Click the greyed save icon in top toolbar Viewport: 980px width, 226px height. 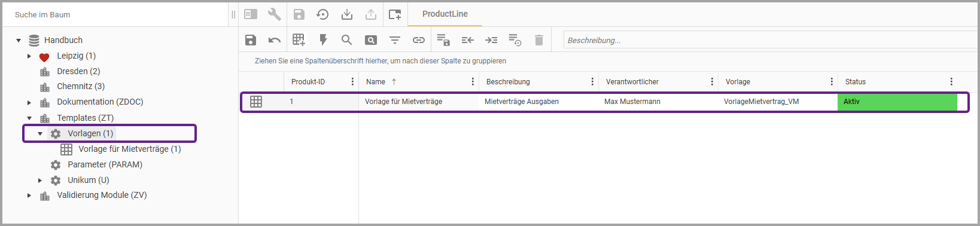coord(299,14)
